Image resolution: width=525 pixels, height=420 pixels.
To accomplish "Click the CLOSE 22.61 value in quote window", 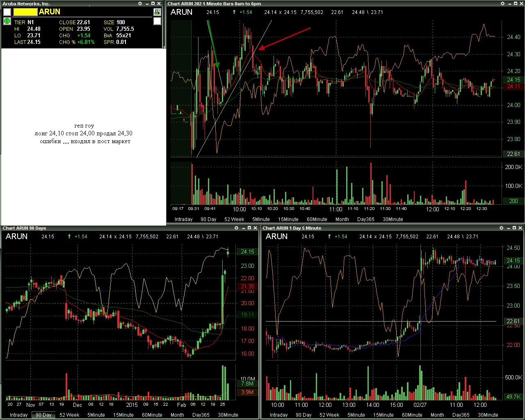I will 83,22.
